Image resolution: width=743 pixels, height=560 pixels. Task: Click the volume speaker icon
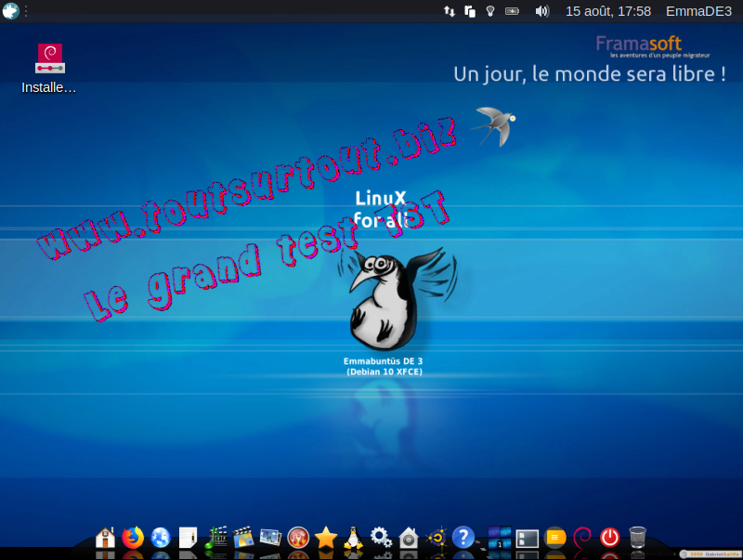[542, 11]
